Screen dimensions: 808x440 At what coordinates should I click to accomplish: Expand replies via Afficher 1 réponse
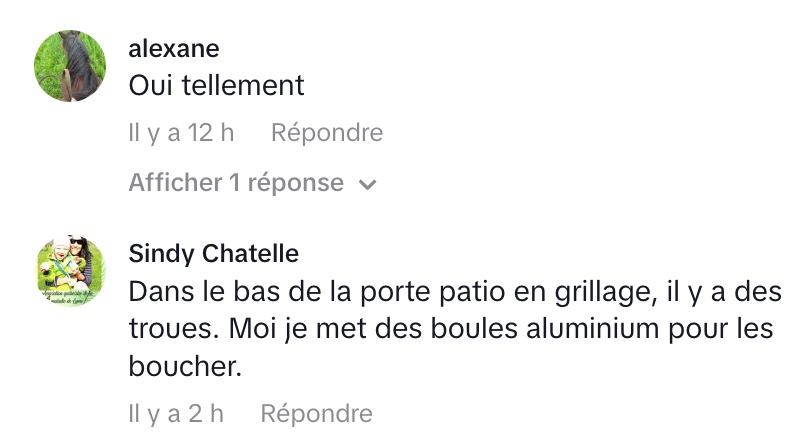coord(236,184)
